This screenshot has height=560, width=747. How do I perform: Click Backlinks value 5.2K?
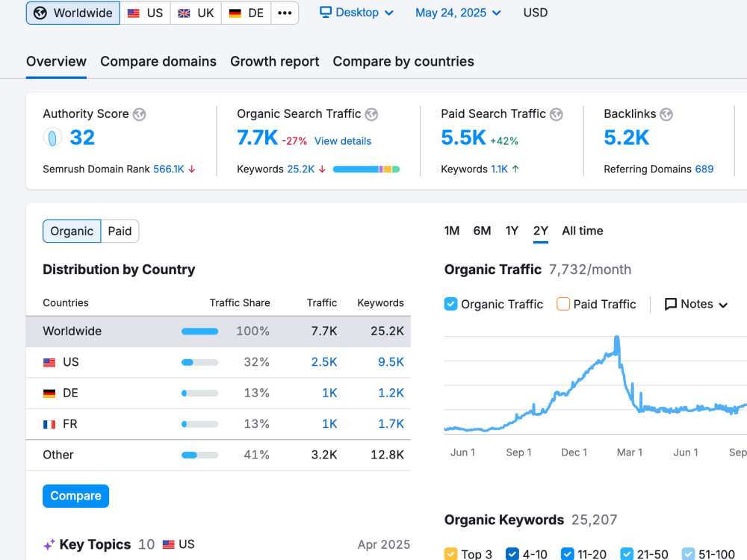[x=626, y=137]
